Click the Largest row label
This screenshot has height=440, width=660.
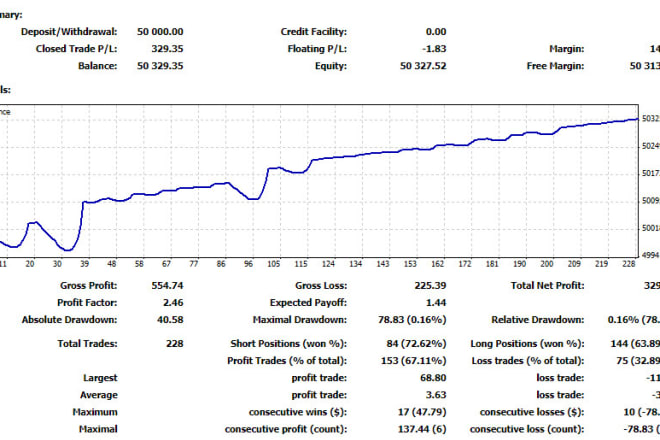point(100,378)
